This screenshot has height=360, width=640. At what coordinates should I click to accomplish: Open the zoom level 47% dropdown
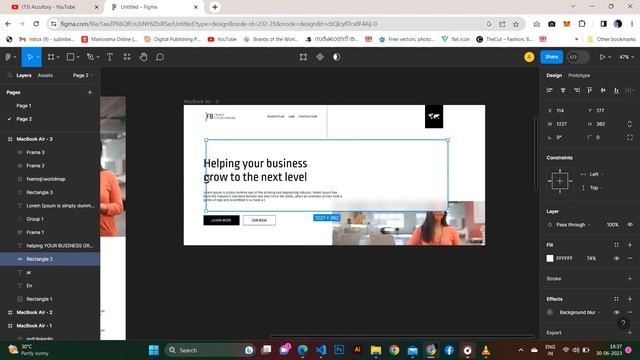(627, 57)
